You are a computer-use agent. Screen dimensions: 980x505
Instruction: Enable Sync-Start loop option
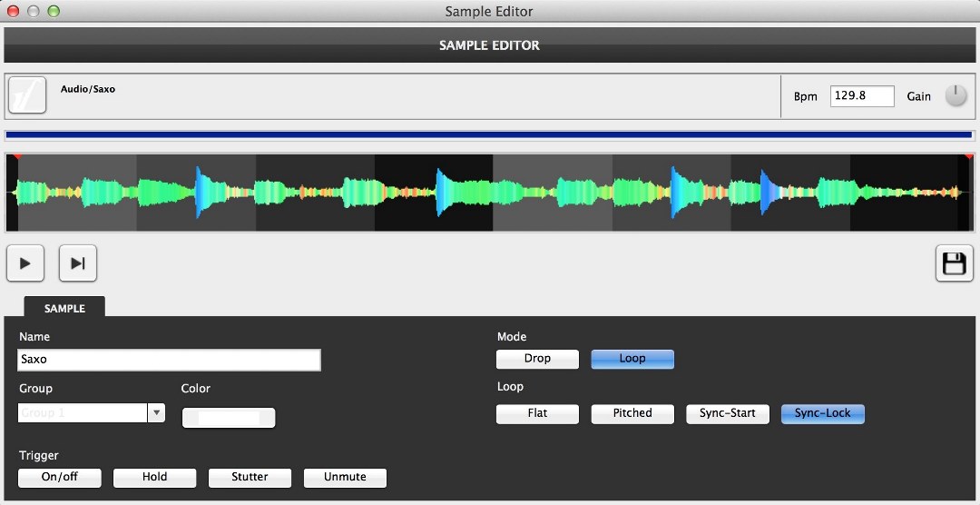(x=727, y=413)
